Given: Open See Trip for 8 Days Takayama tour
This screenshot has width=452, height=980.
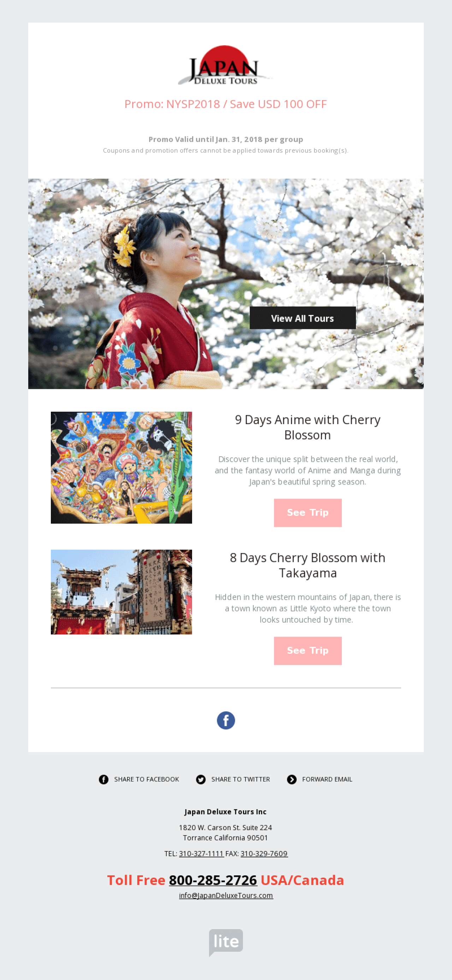Looking at the screenshot, I should [x=308, y=651].
